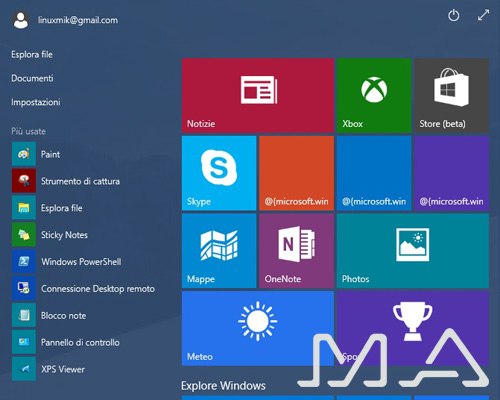
Task: Select the Windows PowerShell label
Action: [81, 262]
